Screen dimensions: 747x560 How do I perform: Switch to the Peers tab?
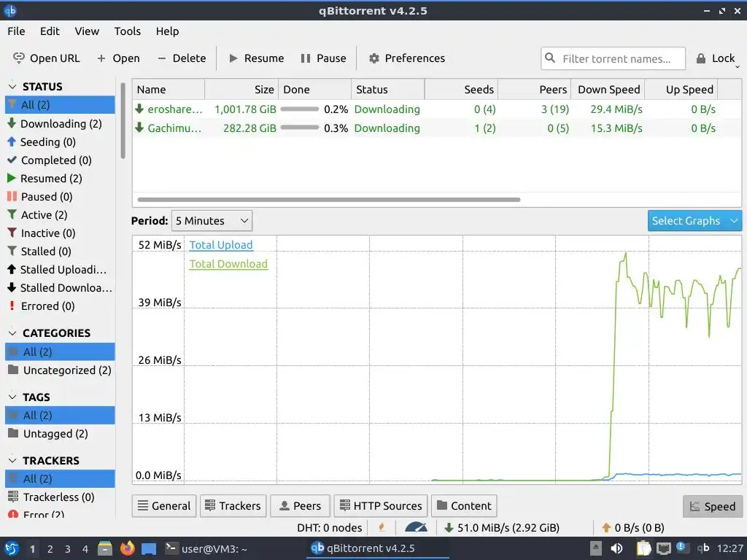[x=300, y=506]
